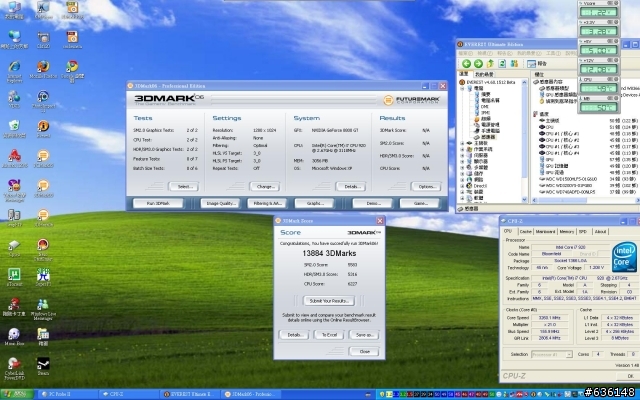The width and height of the screenshot is (640, 400).
Task: Switch to the SPD tab in CPU-Z
Action: tap(583, 231)
